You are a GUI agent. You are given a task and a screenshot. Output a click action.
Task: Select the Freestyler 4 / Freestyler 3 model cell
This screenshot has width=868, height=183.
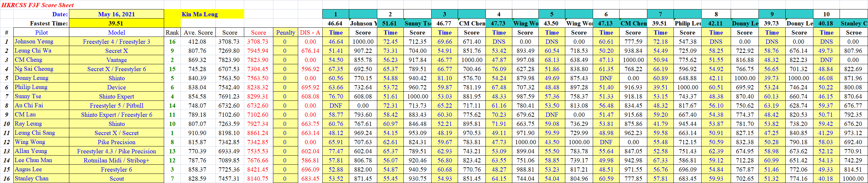[x=116, y=42]
